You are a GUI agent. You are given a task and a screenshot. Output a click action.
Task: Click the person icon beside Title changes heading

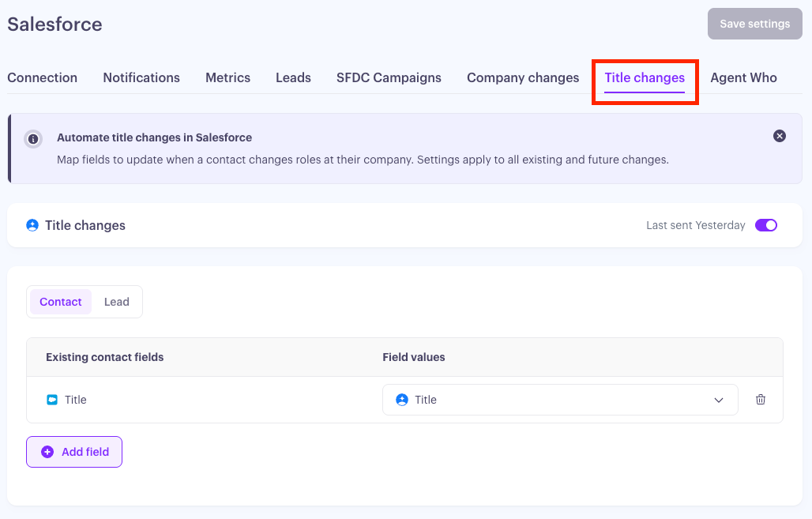point(32,225)
